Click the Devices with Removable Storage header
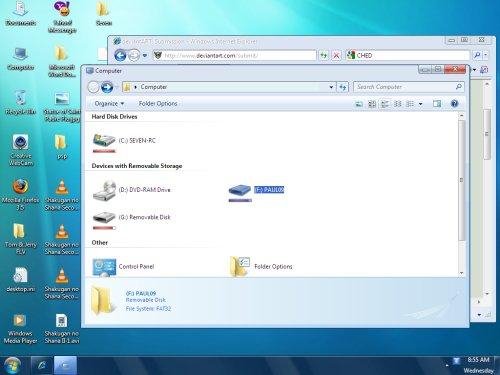 tap(137, 166)
